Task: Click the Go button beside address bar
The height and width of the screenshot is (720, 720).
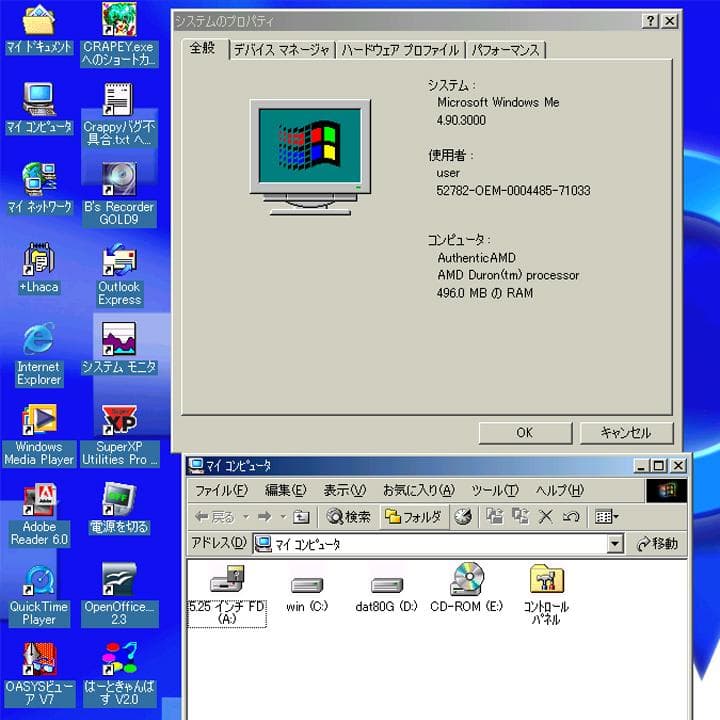Action: 657,544
